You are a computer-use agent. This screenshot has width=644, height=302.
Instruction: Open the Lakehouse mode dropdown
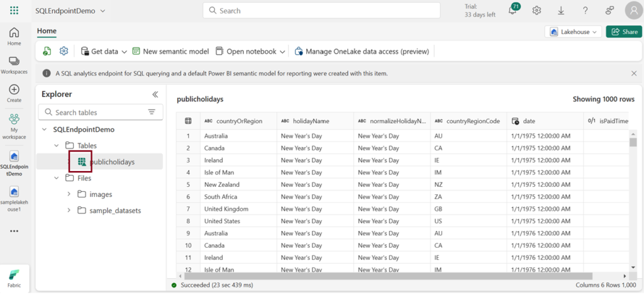(572, 32)
